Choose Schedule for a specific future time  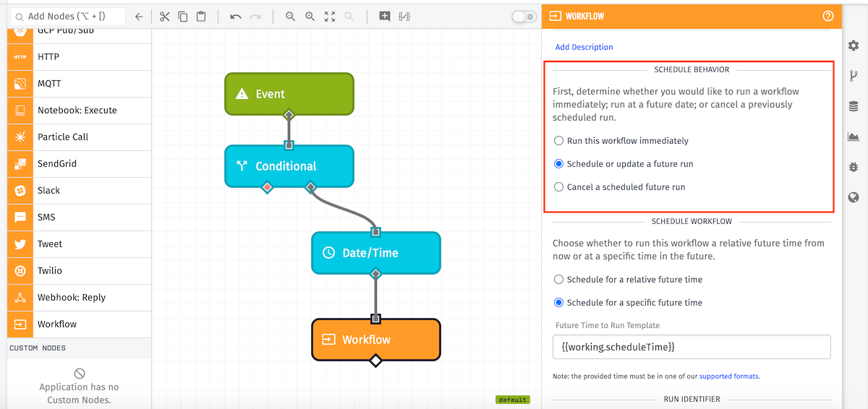coord(558,303)
